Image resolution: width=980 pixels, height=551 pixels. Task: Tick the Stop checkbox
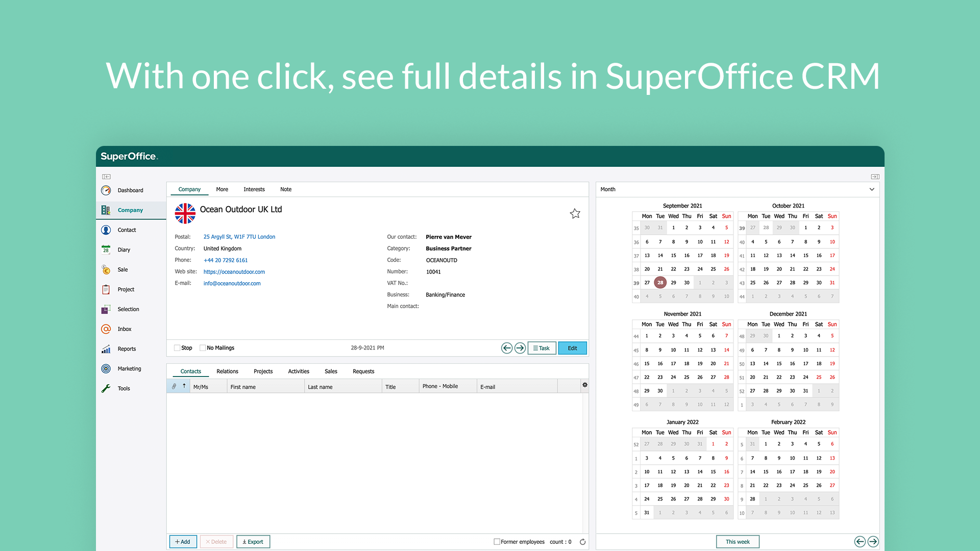(177, 348)
